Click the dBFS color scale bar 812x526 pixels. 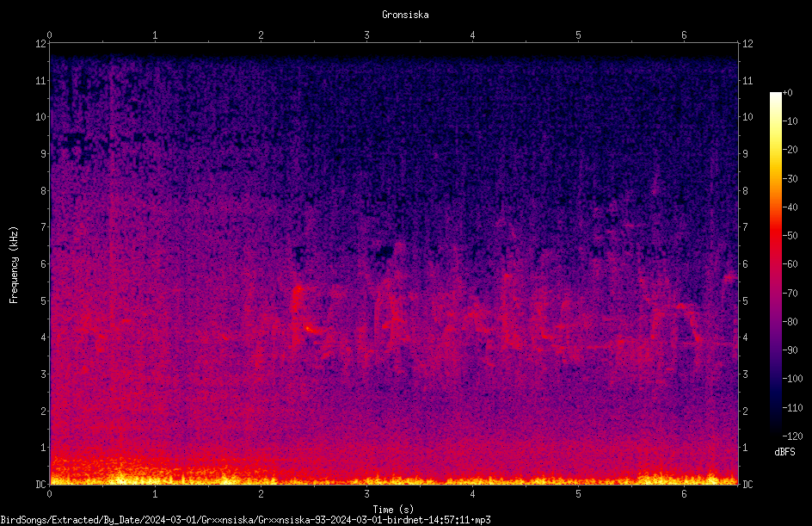pos(775,264)
